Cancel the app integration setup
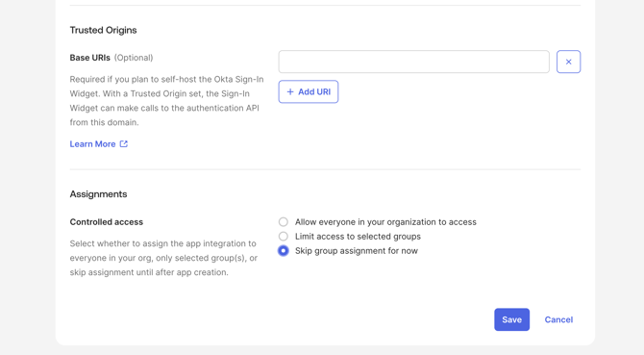The width and height of the screenshot is (644, 355). click(558, 319)
